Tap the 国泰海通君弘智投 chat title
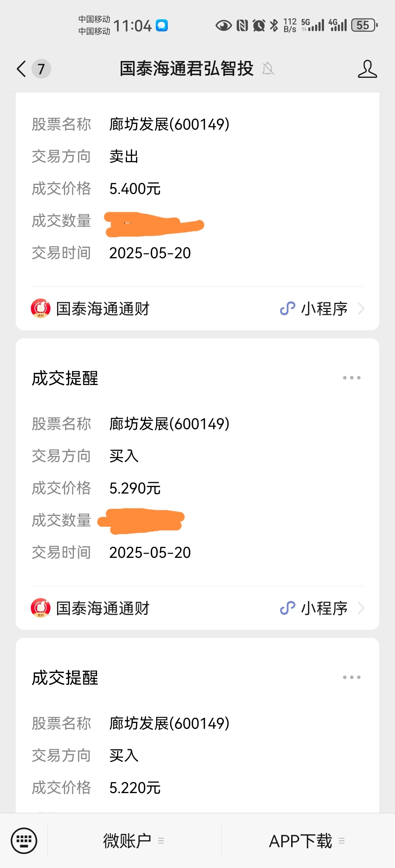Image resolution: width=395 pixels, height=868 pixels. click(187, 69)
